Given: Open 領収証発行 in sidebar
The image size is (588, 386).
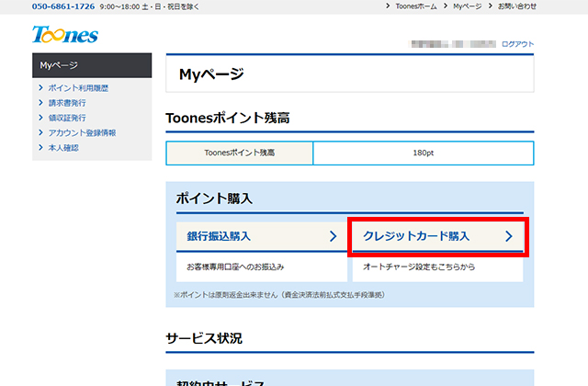Looking at the screenshot, I should [x=67, y=118].
